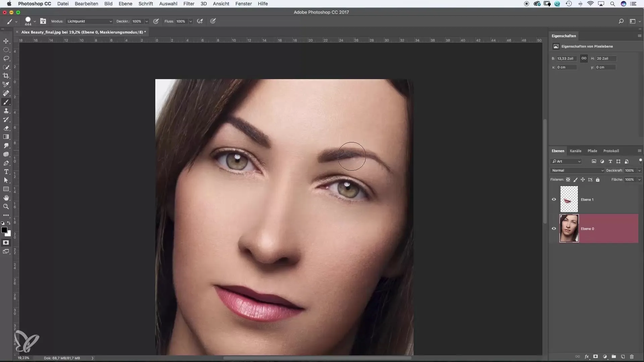Screen dimensions: 644x362
Task: Open the layer styles fx menu
Action: (x=587, y=357)
